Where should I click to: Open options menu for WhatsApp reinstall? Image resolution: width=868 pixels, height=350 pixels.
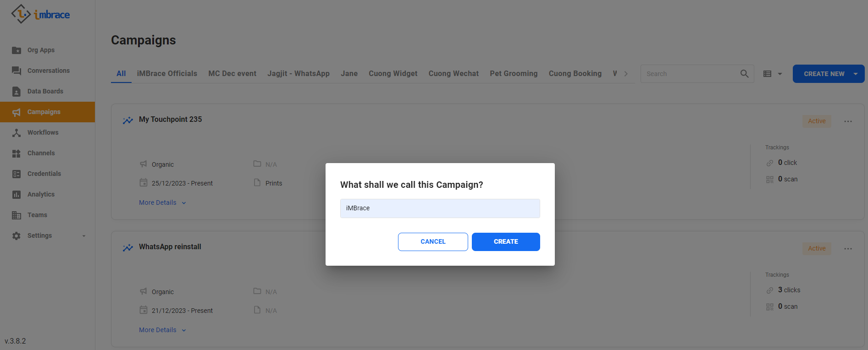tap(848, 249)
